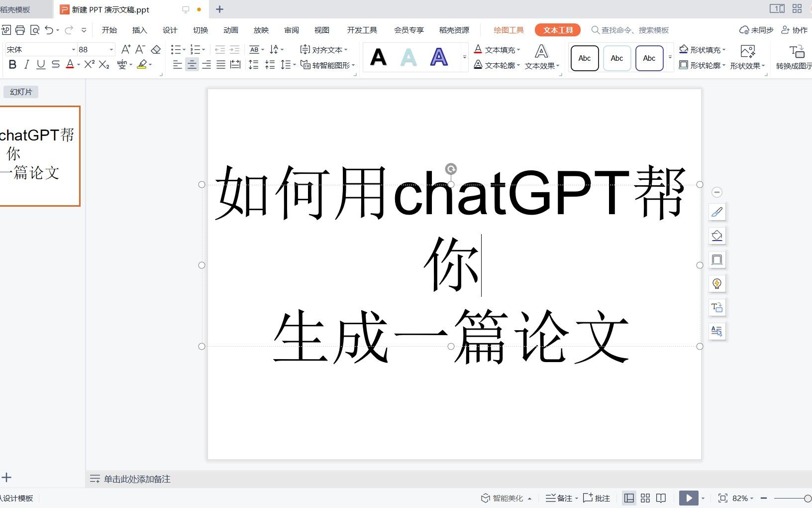Click 转换成图示 button
Viewport: 812px width, 508px height.
794,57
